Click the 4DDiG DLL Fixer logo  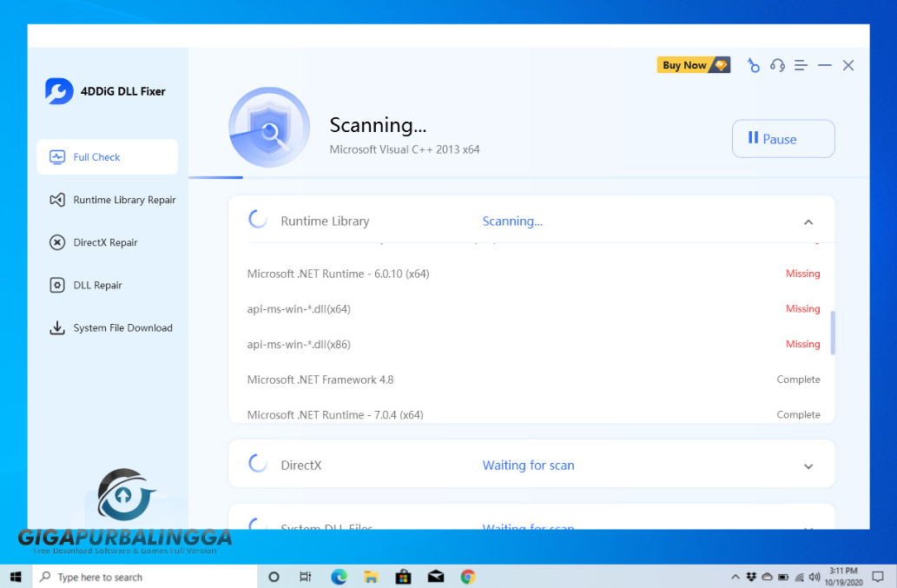59,91
